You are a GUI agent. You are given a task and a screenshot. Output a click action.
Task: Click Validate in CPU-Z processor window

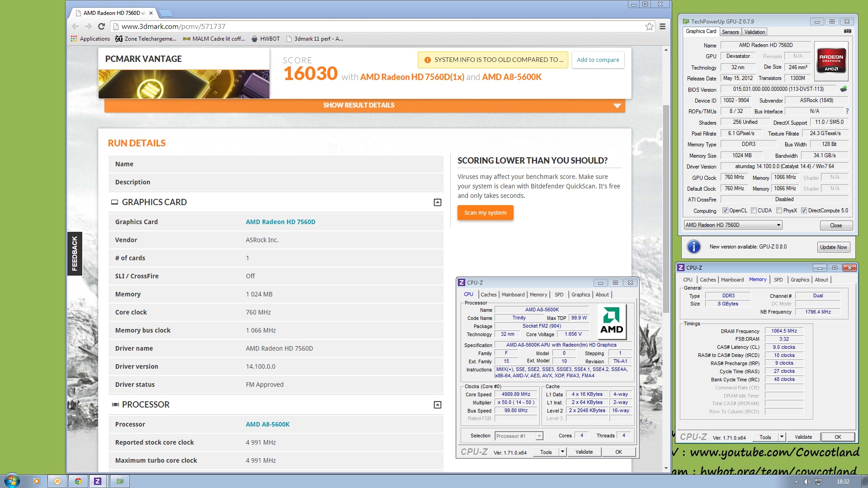point(584,452)
